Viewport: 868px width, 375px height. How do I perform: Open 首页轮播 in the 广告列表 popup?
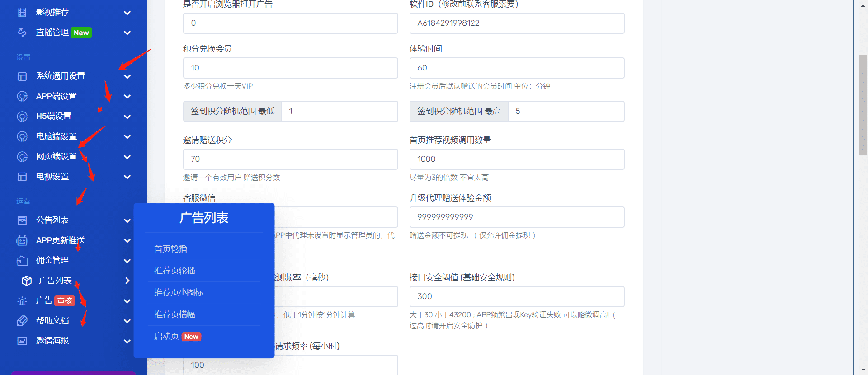[x=170, y=249]
